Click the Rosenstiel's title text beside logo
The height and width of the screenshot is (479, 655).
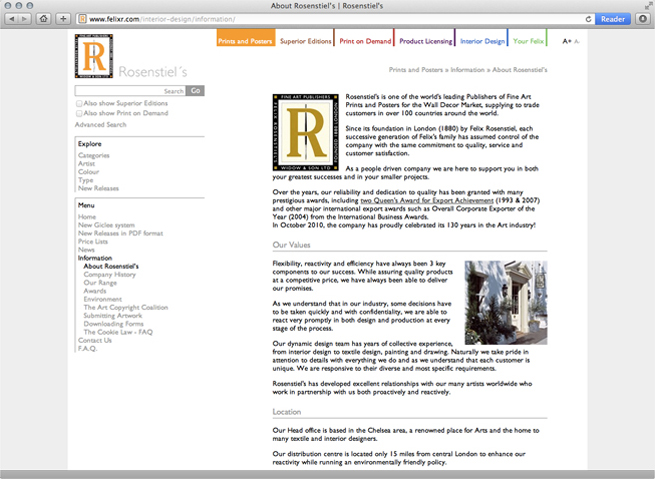(152, 71)
